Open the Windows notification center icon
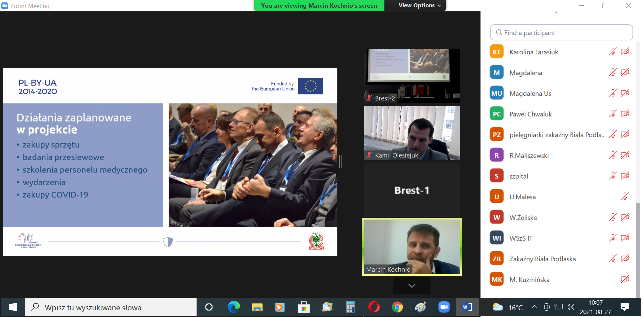 coord(625,307)
